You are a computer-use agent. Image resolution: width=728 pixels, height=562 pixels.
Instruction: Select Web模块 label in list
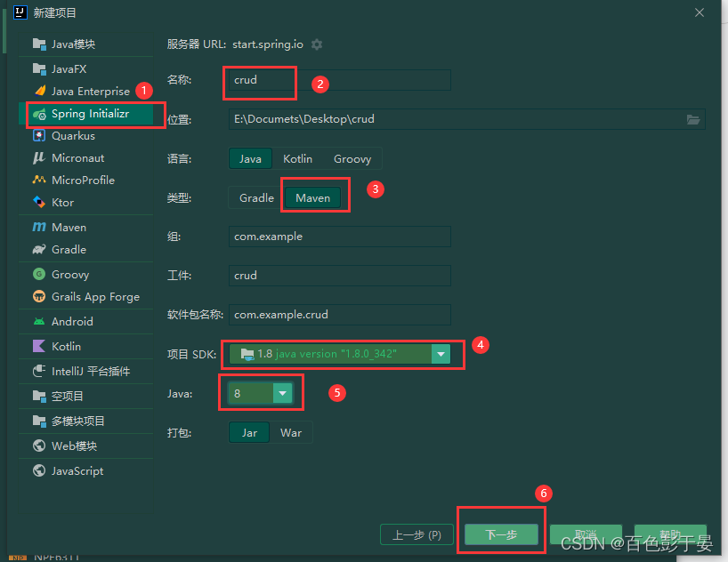pyautogui.click(x=74, y=446)
